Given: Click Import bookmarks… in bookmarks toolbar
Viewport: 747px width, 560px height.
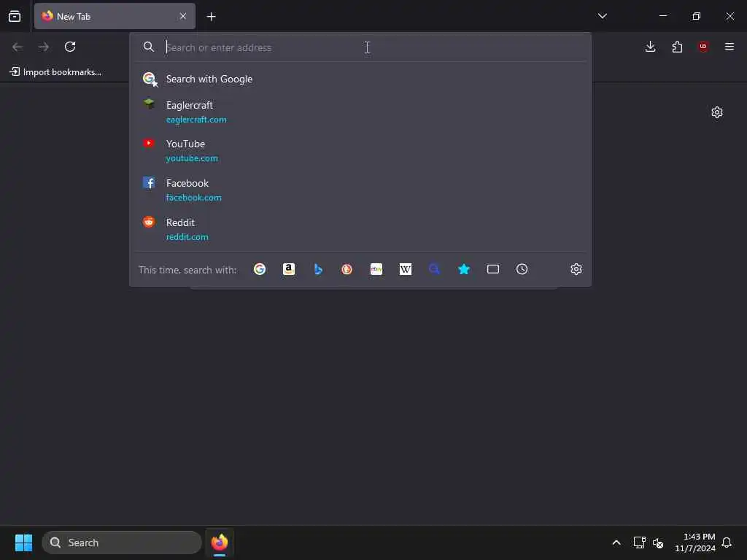Looking at the screenshot, I should pos(55,72).
